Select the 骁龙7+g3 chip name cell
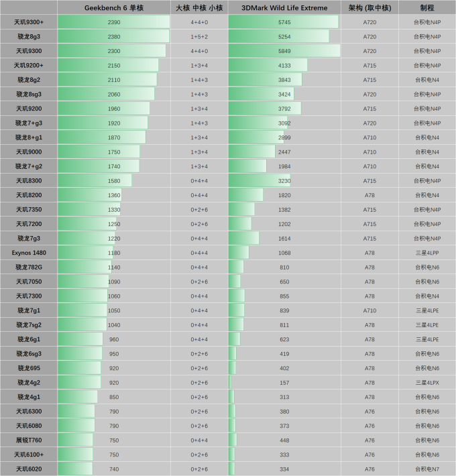456x476 pixels. (x=29, y=123)
